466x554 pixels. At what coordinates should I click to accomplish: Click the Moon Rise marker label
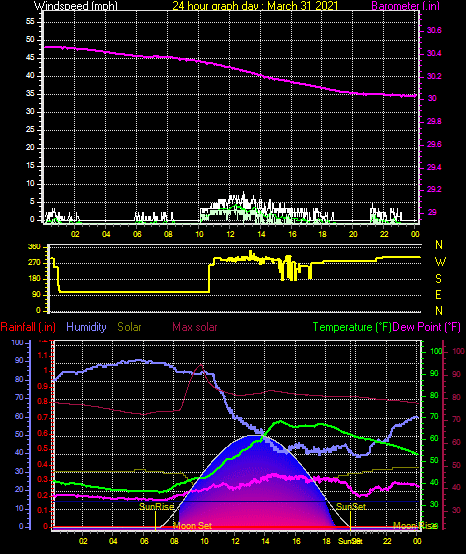pyautogui.click(x=414, y=525)
